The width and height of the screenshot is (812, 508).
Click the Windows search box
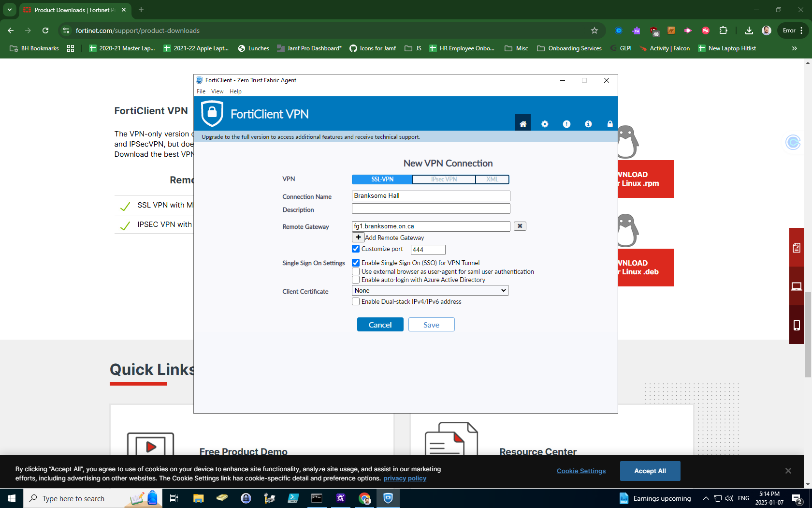93,498
